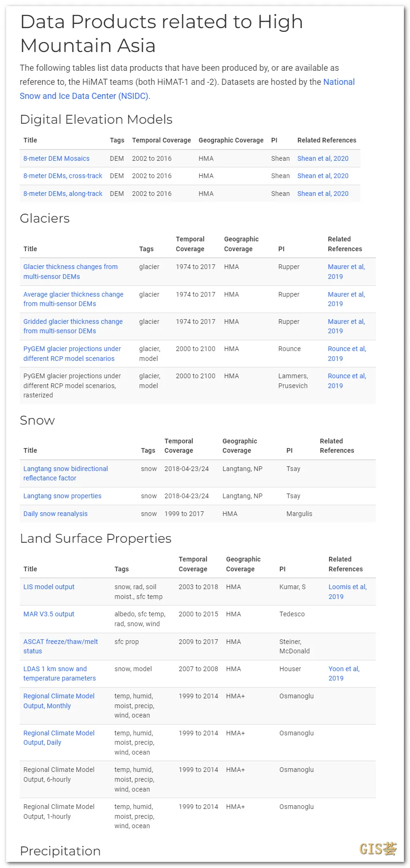The width and height of the screenshot is (410, 868).
Task: Open 8-meter DEMs, cross-track link
Action: coord(63,176)
